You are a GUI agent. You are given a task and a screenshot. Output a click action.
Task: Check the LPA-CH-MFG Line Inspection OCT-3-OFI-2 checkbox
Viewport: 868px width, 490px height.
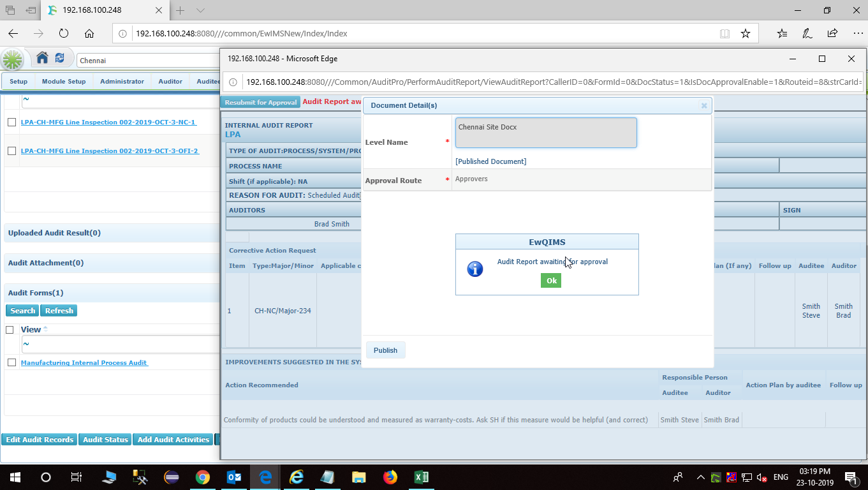coord(11,151)
